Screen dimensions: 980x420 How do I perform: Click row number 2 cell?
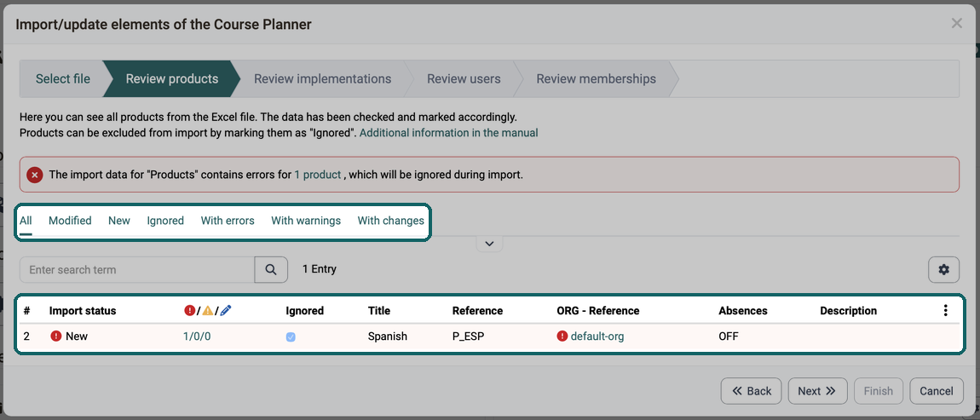click(x=27, y=337)
